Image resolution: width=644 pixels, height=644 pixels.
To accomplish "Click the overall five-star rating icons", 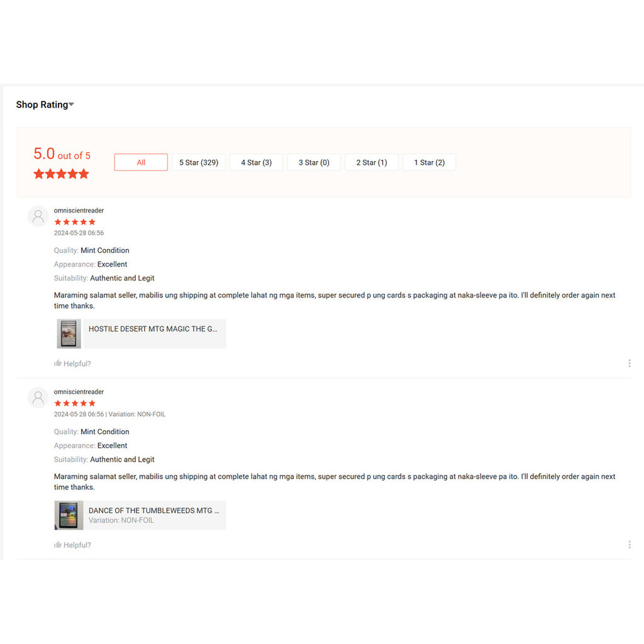I will click(61, 174).
